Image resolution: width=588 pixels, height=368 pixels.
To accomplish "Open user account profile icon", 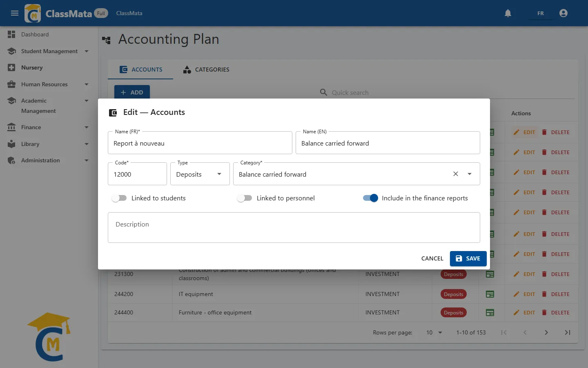I will (x=563, y=13).
